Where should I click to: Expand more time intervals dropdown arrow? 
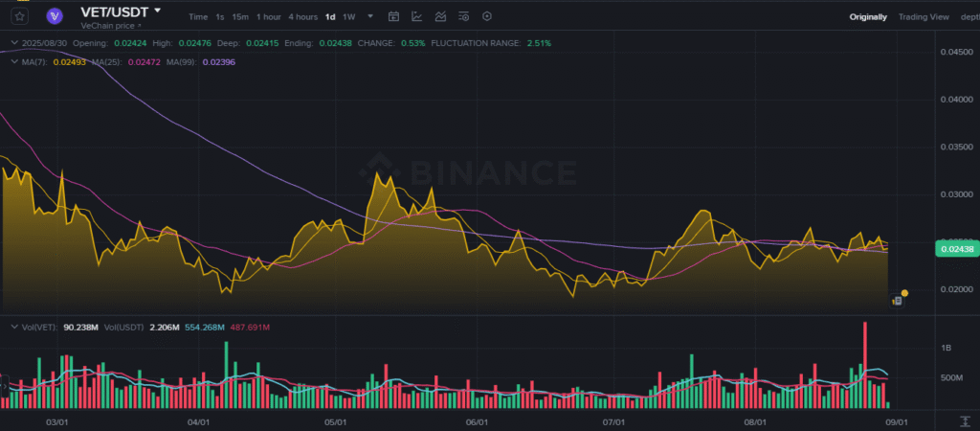tap(370, 16)
